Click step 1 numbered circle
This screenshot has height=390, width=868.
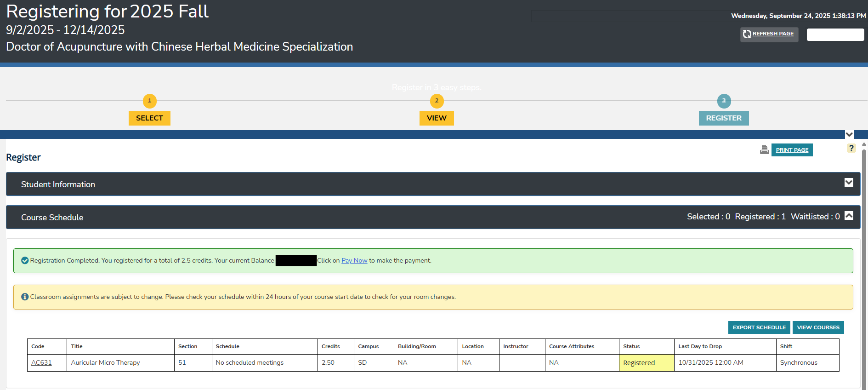tap(149, 101)
